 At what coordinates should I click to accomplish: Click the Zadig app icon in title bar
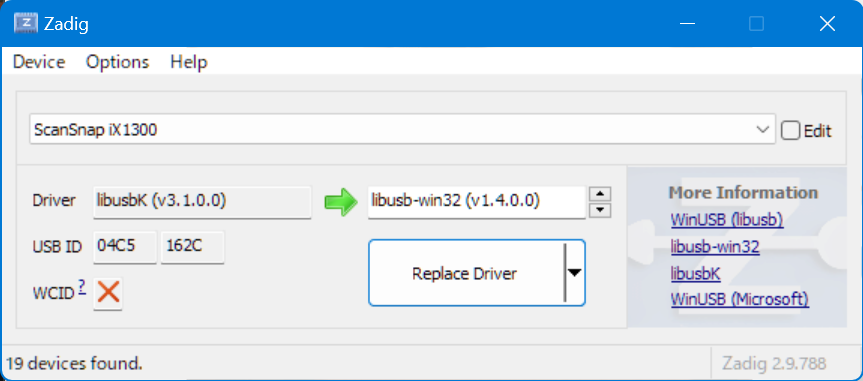25,24
